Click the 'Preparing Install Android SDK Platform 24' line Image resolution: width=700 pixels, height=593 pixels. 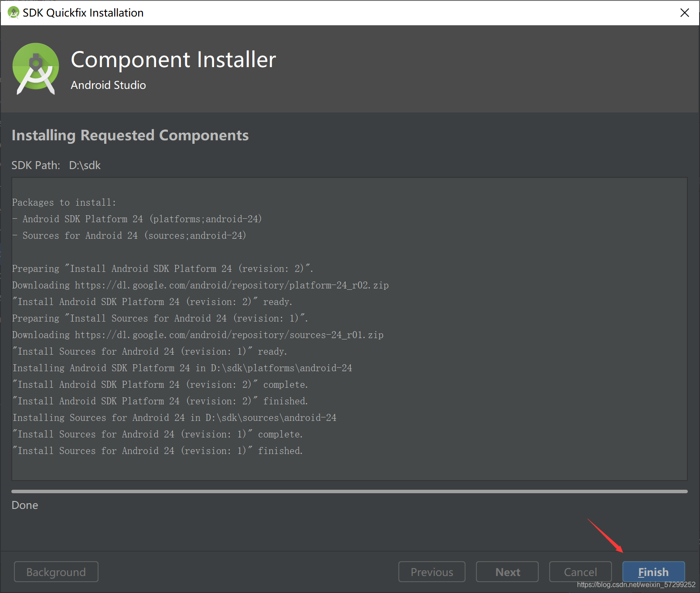coord(163,269)
